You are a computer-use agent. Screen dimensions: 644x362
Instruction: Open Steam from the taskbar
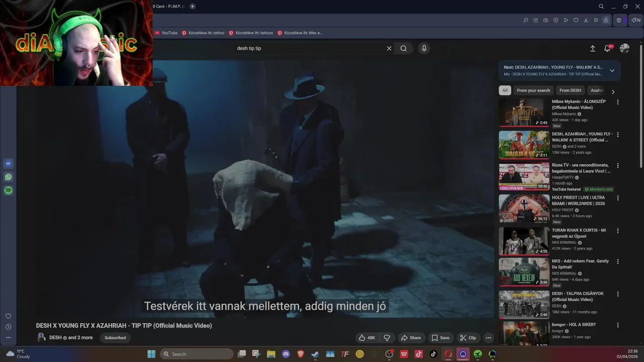click(315, 354)
